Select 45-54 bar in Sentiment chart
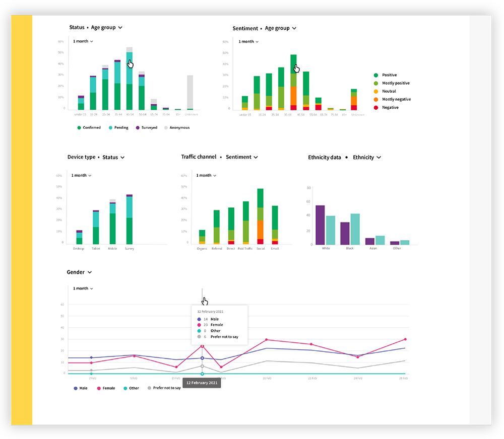 point(293,82)
